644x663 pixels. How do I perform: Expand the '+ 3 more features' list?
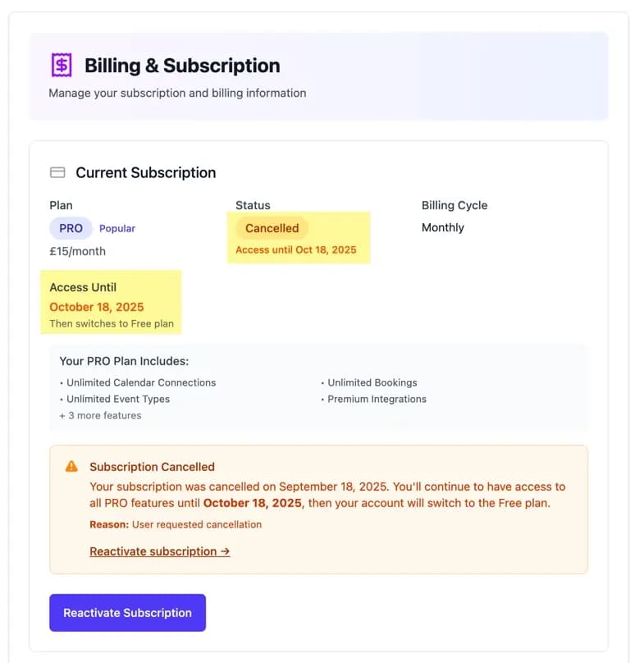coord(100,415)
